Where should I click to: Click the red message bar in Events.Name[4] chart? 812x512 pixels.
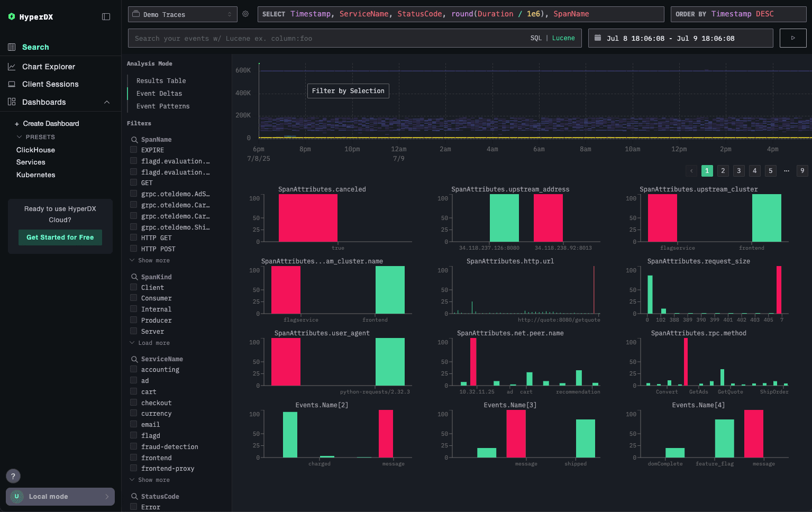pos(754,434)
